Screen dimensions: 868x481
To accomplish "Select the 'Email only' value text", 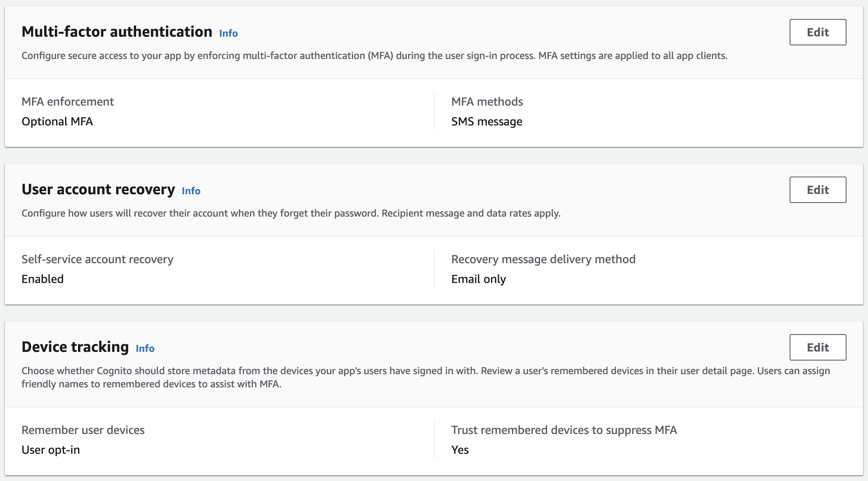I will tap(479, 279).
